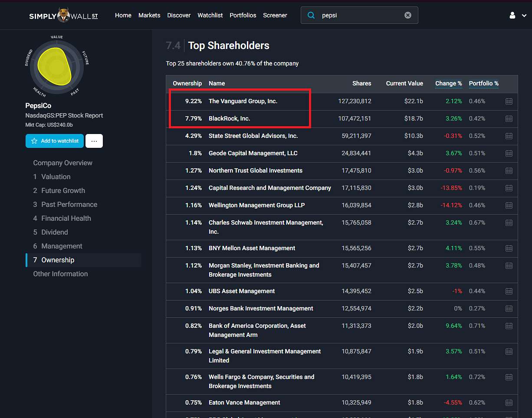Click the 9.64% change value
532x418 pixels.
pyautogui.click(x=453, y=326)
